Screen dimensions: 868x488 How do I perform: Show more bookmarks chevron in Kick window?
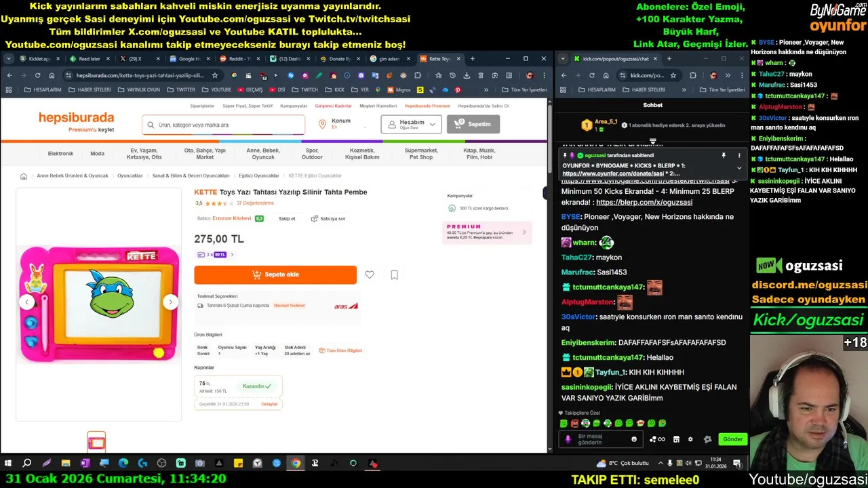point(684,89)
